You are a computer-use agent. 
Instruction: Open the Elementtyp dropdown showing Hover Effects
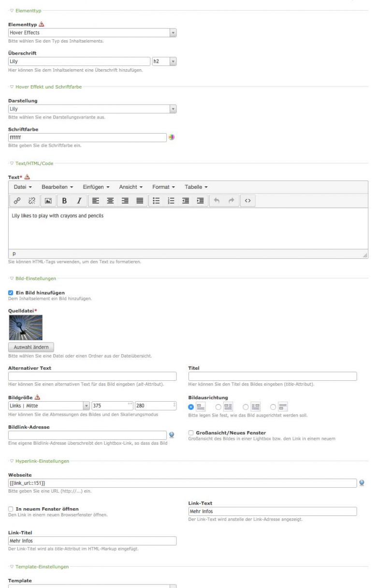[92, 33]
